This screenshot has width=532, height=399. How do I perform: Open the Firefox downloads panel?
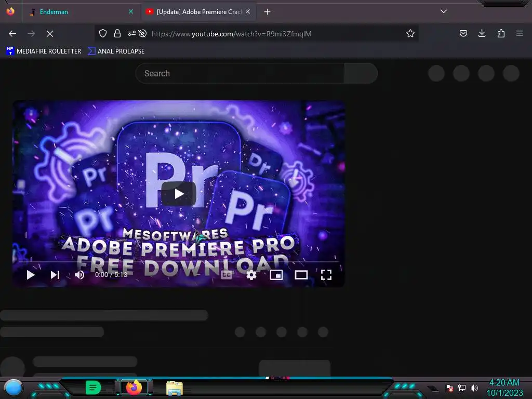point(482,33)
